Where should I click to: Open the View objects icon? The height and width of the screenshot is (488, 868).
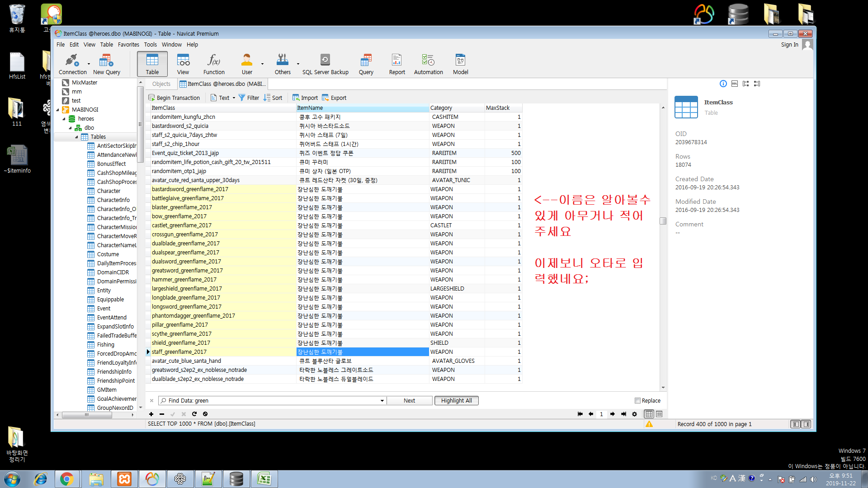coord(183,64)
